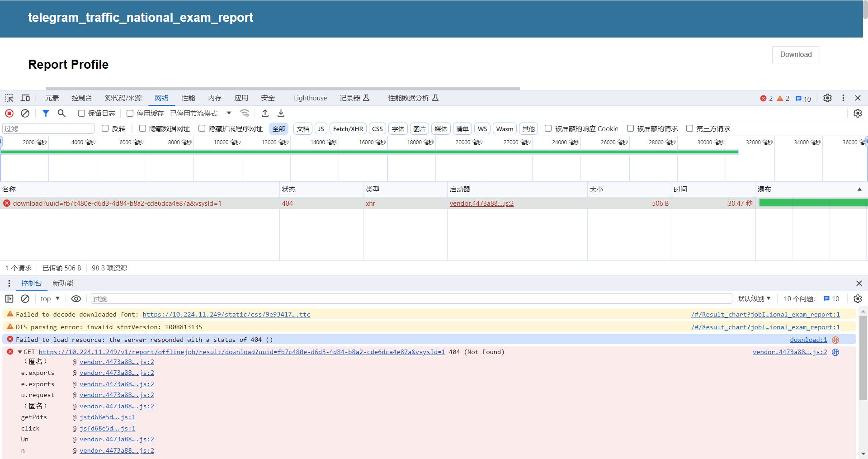Switch to the 性能 tab

(x=188, y=98)
